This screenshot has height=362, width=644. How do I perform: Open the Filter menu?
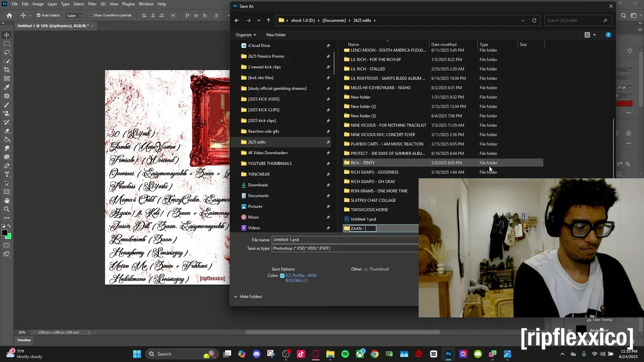pos(92,4)
